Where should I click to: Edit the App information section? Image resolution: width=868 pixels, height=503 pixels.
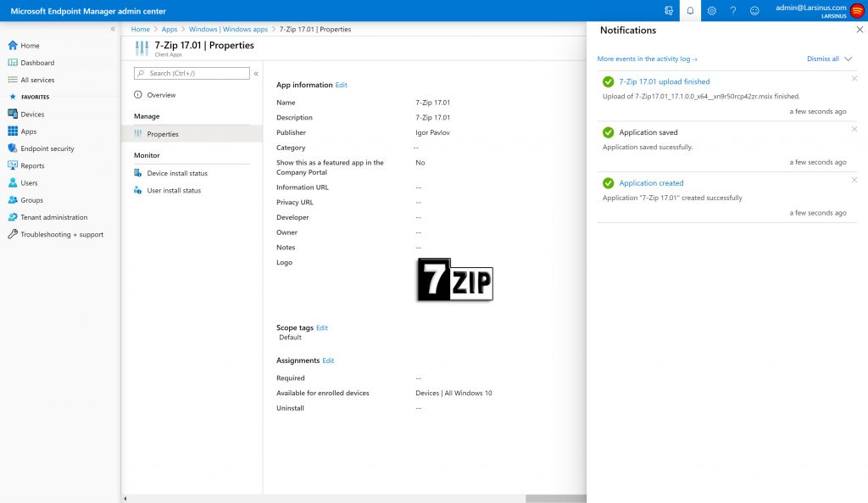click(x=341, y=85)
